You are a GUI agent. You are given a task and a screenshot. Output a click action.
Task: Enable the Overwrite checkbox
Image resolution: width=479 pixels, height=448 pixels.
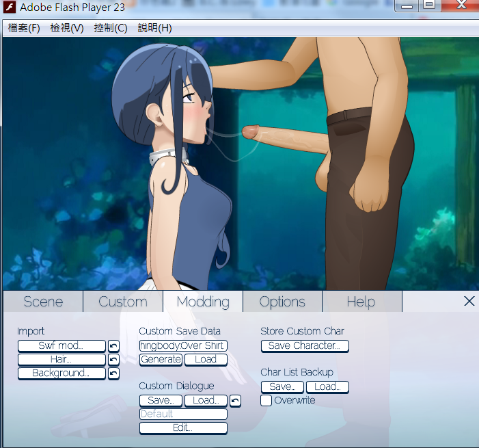coord(266,401)
